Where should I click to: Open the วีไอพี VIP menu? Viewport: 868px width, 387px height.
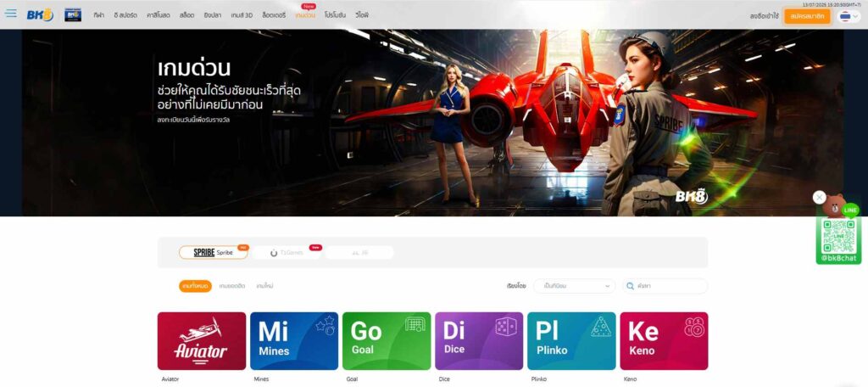click(362, 15)
